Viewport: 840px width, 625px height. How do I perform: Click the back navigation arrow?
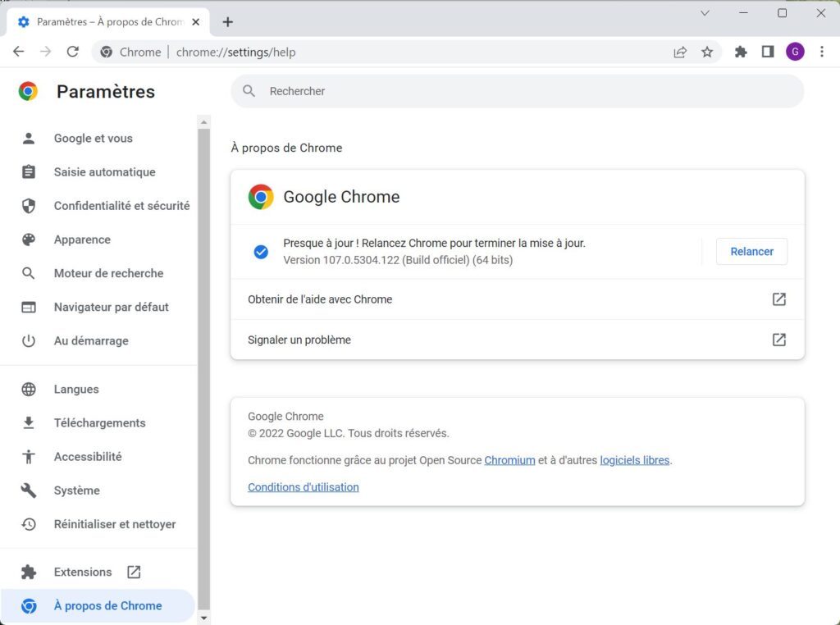click(x=19, y=52)
